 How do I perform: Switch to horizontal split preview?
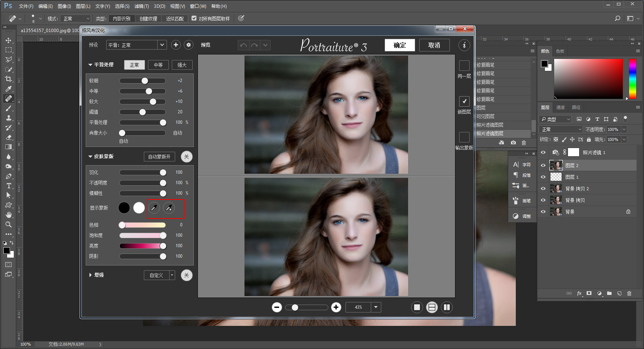click(x=432, y=307)
